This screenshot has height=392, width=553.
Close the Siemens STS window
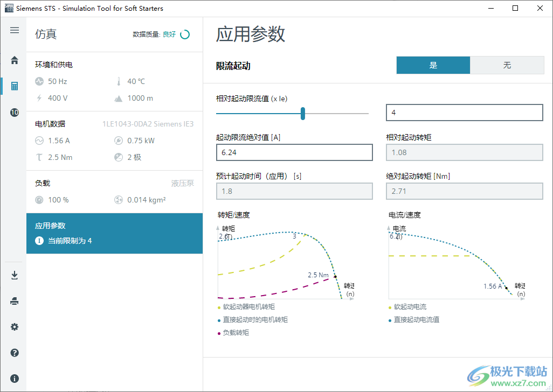coord(540,8)
